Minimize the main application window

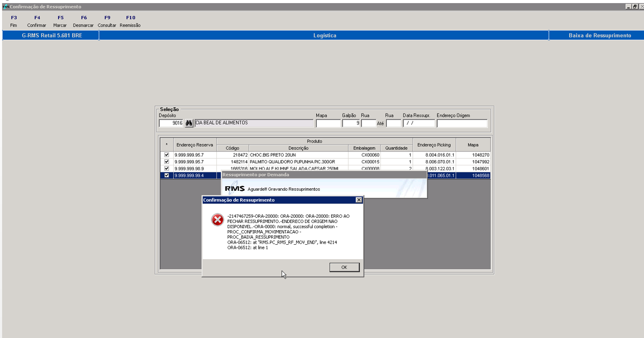(628, 7)
